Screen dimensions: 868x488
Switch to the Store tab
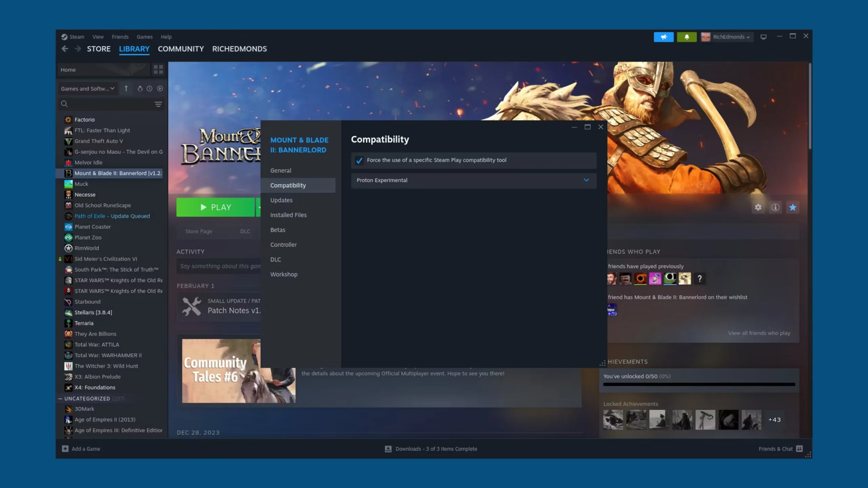pos(99,49)
